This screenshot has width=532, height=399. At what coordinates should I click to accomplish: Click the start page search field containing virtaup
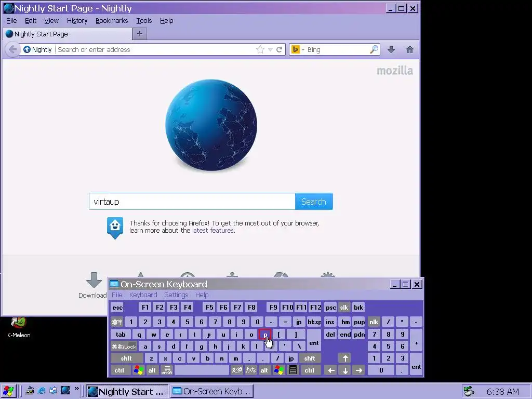(x=192, y=202)
